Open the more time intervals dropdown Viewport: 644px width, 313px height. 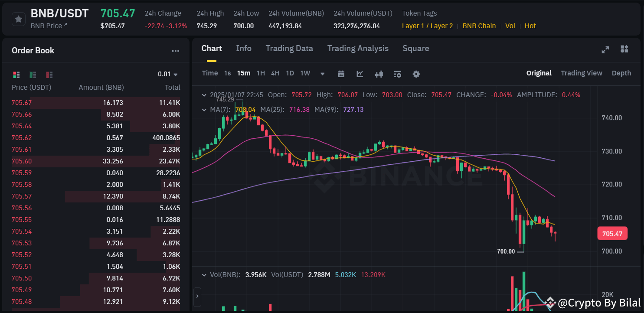pyautogui.click(x=323, y=74)
